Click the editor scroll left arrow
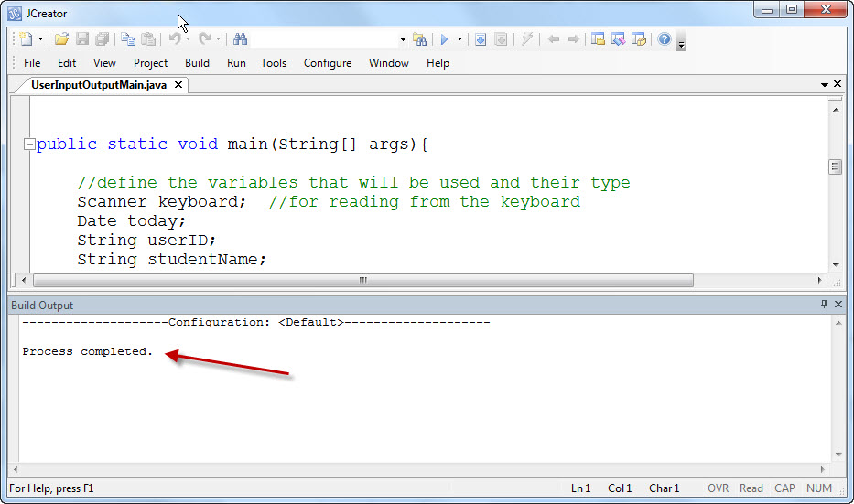This screenshot has height=504, width=854. point(23,280)
